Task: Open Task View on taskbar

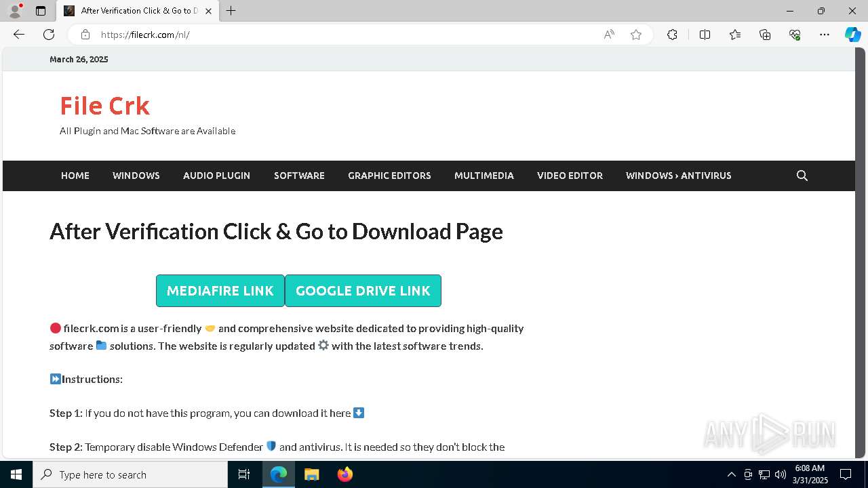Action: (244, 474)
